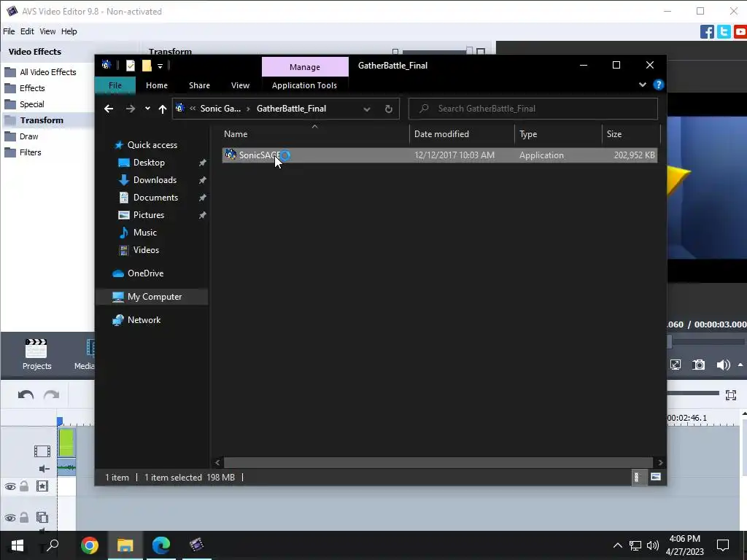Switch to the Explorer Home tab

157,85
